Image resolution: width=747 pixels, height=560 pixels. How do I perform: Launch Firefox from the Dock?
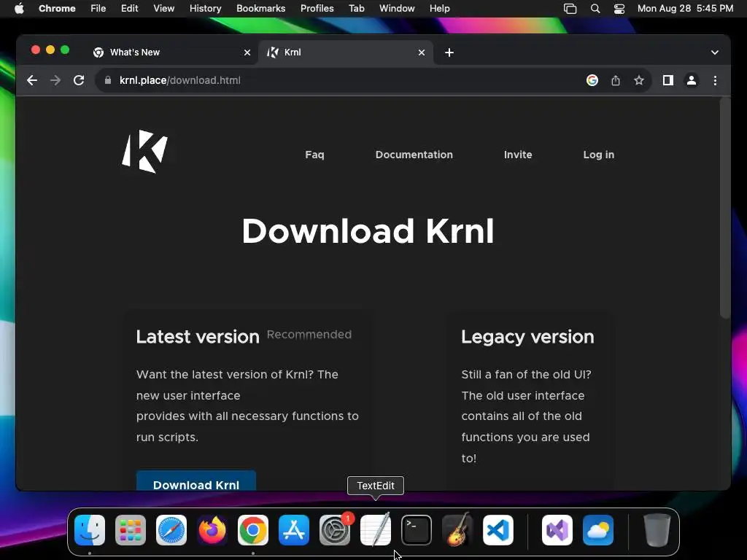tap(212, 530)
